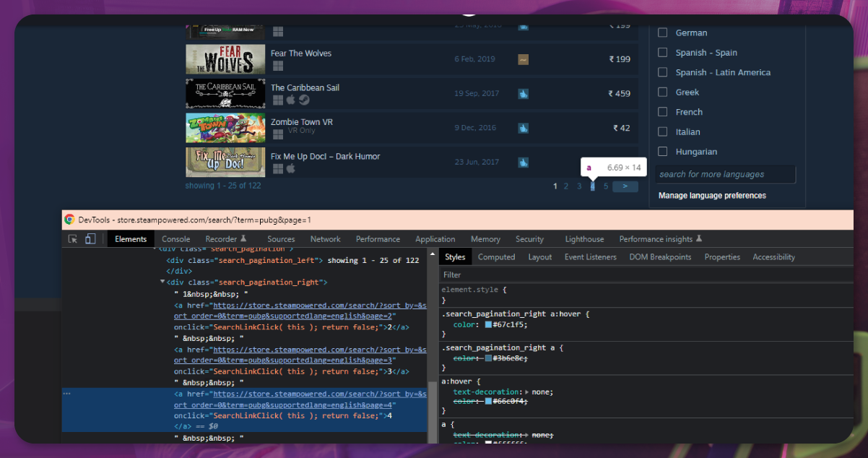Click the next page arrow button
This screenshot has height=458, width=868.
click(625, 186)
